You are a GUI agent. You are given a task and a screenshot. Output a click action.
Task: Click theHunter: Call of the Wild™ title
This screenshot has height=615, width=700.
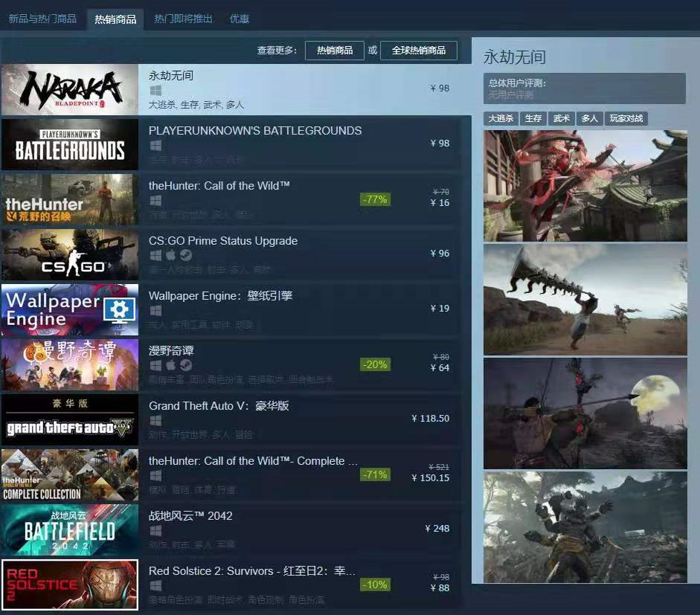click(x=219, y=186)
